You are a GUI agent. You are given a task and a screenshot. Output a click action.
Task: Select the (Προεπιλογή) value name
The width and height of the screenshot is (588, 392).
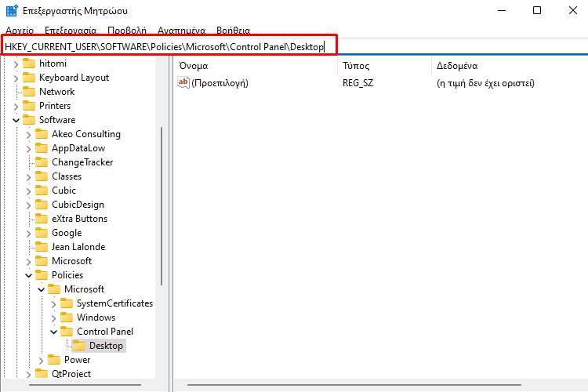[220, 83]
